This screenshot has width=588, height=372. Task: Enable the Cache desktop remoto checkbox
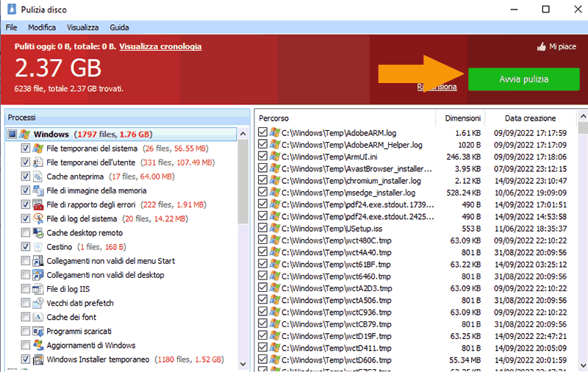coord(26,232)
